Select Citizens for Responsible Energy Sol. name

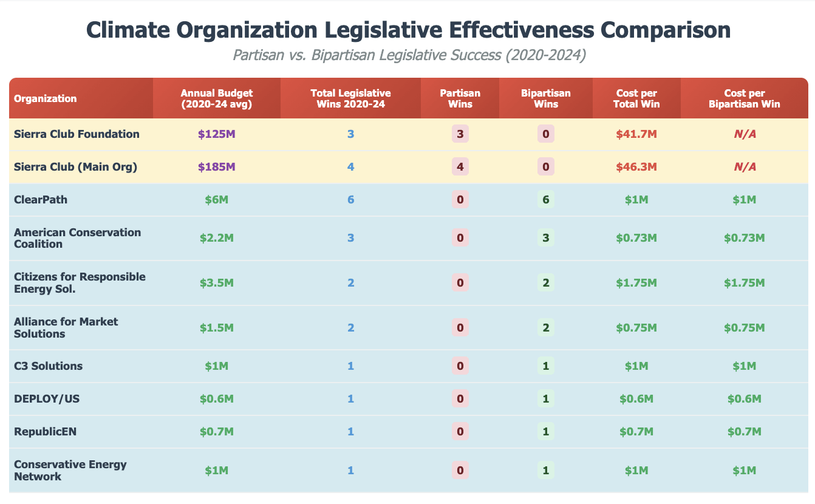80,282
